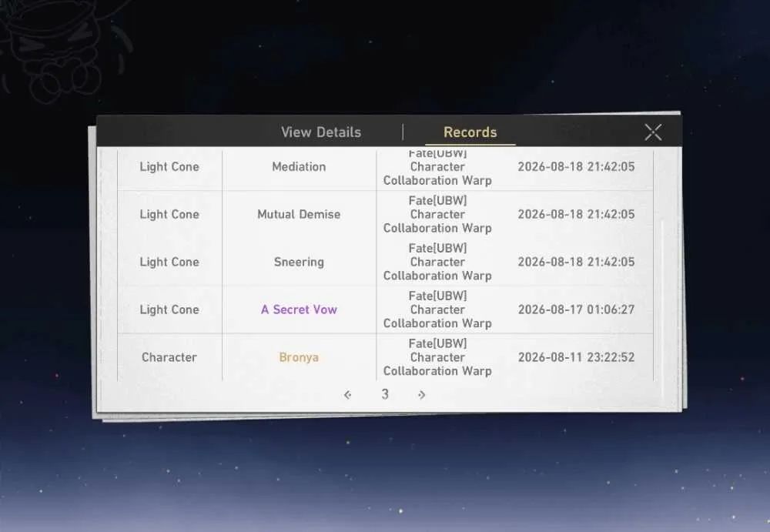The image size is (770, 532).
Task: Go to the previous records page
Action: pos(348,394)
